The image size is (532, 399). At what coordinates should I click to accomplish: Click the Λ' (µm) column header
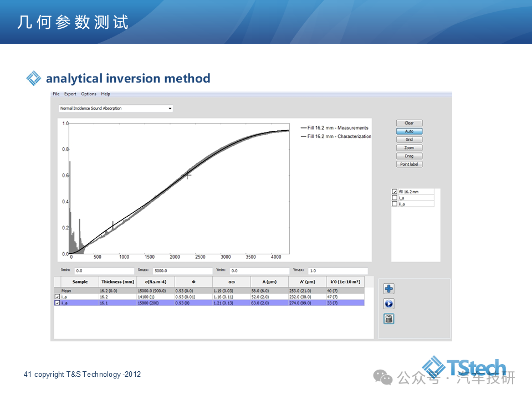(x=308, y=282)
